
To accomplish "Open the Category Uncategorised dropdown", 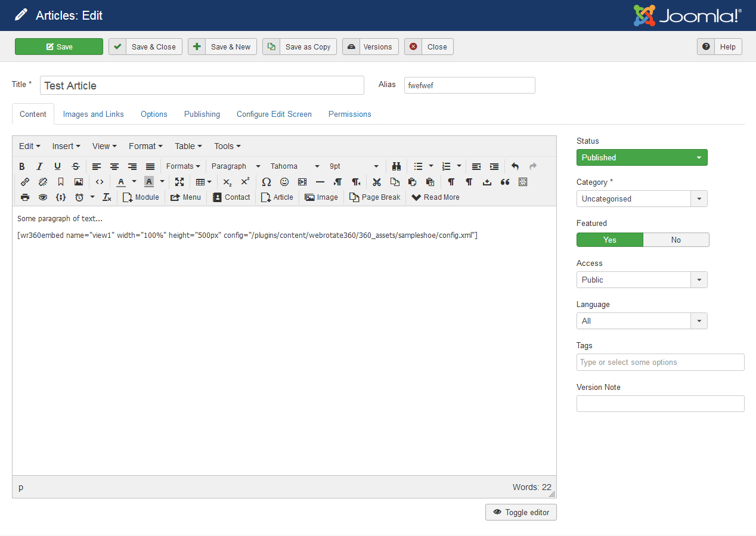I will tap(642, 199).
